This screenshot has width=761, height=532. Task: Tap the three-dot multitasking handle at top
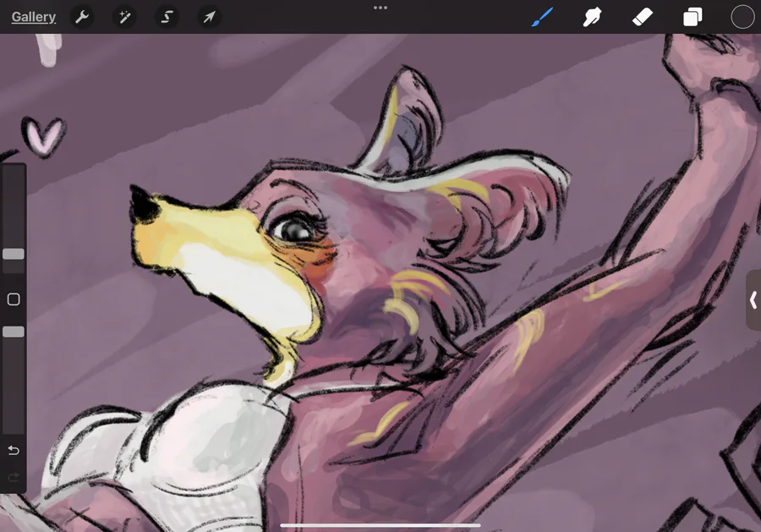coord(380,8)
